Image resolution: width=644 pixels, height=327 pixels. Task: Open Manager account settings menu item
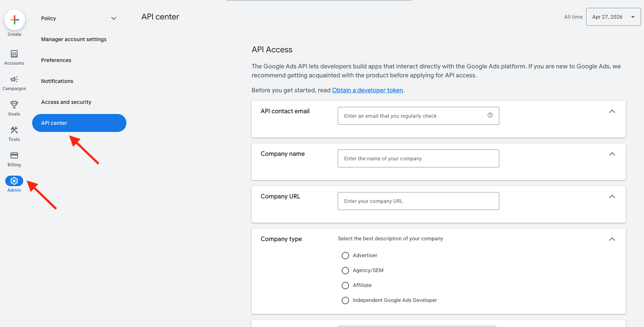[x=74, y=39]
